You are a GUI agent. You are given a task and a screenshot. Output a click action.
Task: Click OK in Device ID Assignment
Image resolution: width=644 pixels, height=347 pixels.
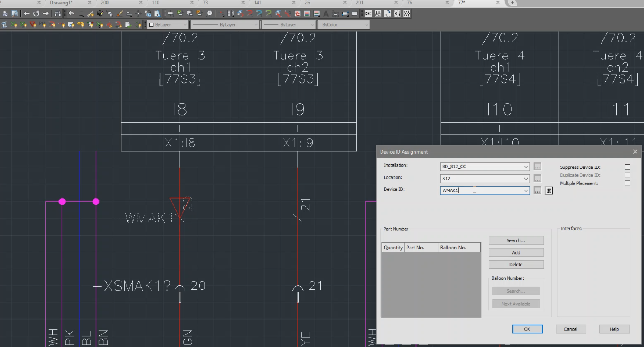[527, 329]
